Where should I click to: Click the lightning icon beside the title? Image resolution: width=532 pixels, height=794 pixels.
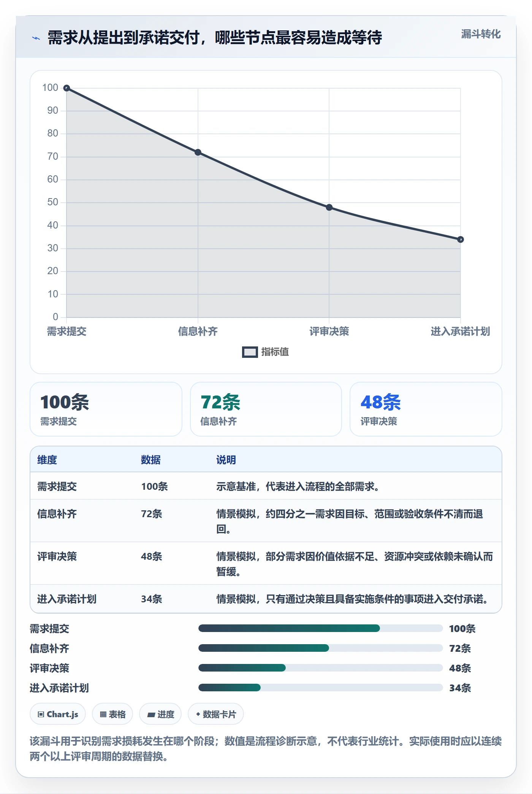pos(36,38)
